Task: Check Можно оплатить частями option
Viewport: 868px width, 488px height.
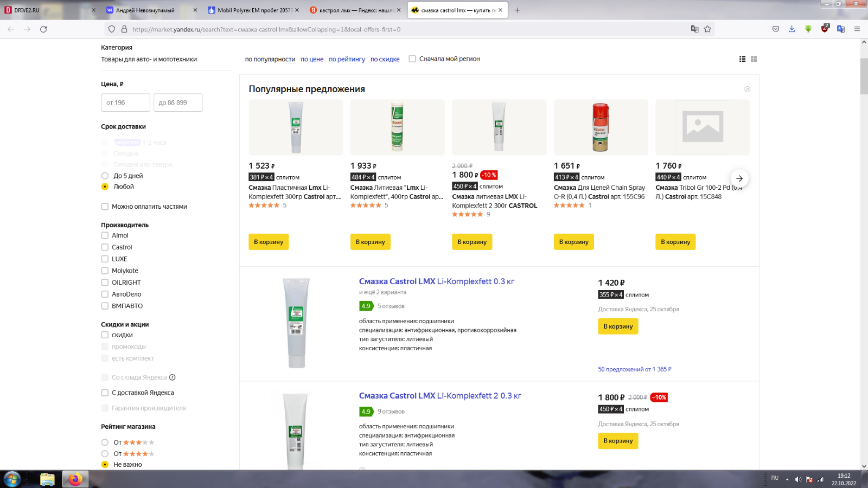Action: [105, 207]
